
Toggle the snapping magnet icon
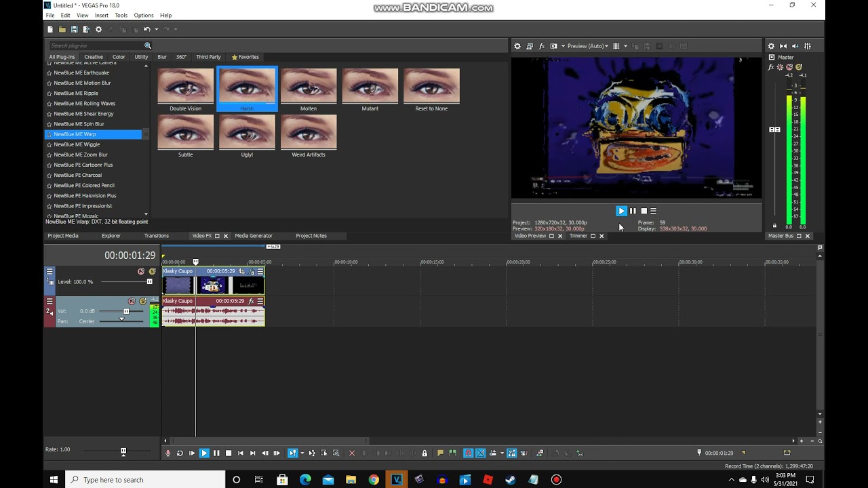[x=468, y=453]
